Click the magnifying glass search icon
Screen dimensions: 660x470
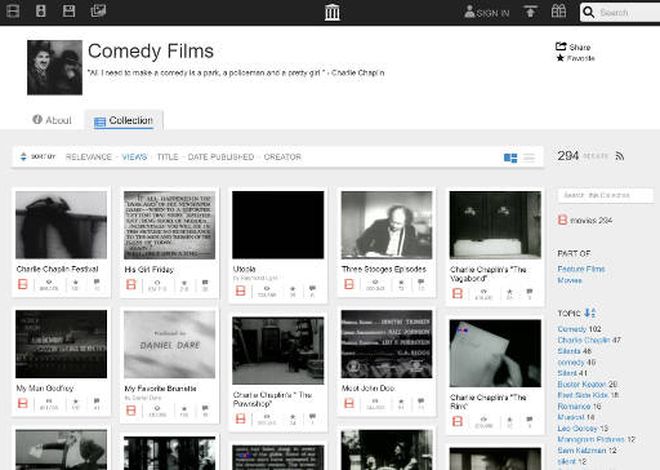(589, 12)
